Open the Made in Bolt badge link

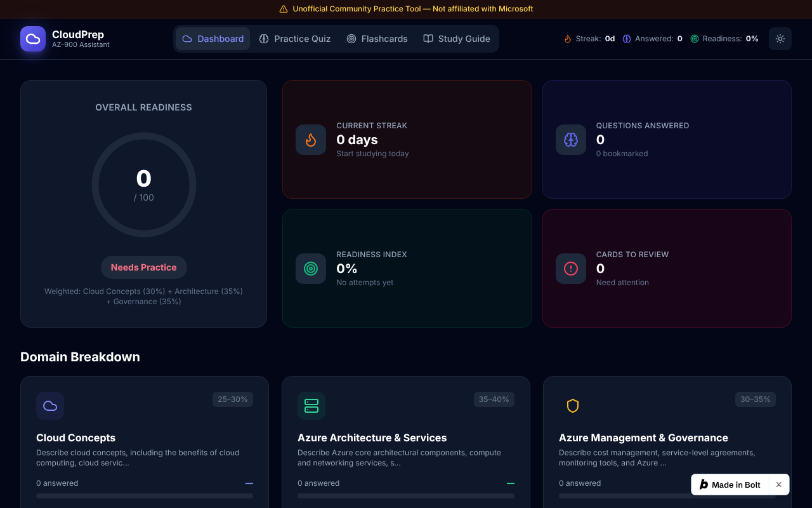tap(730, 485)
